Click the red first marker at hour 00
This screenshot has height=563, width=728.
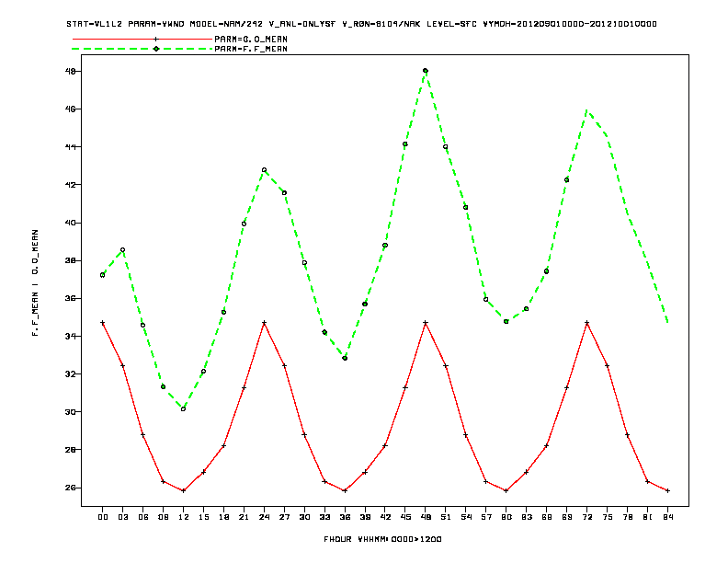pyautogui.click(x=103, y=322)
